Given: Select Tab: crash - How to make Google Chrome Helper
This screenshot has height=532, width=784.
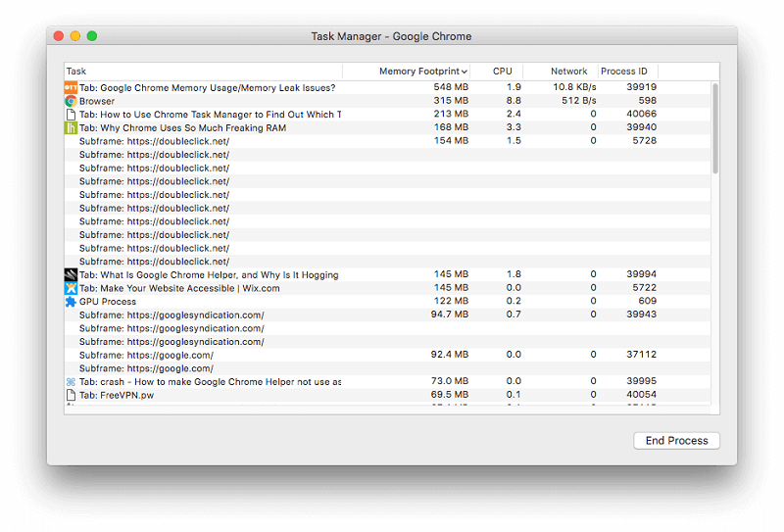Looking at the screenshot, I should (387, 382).
